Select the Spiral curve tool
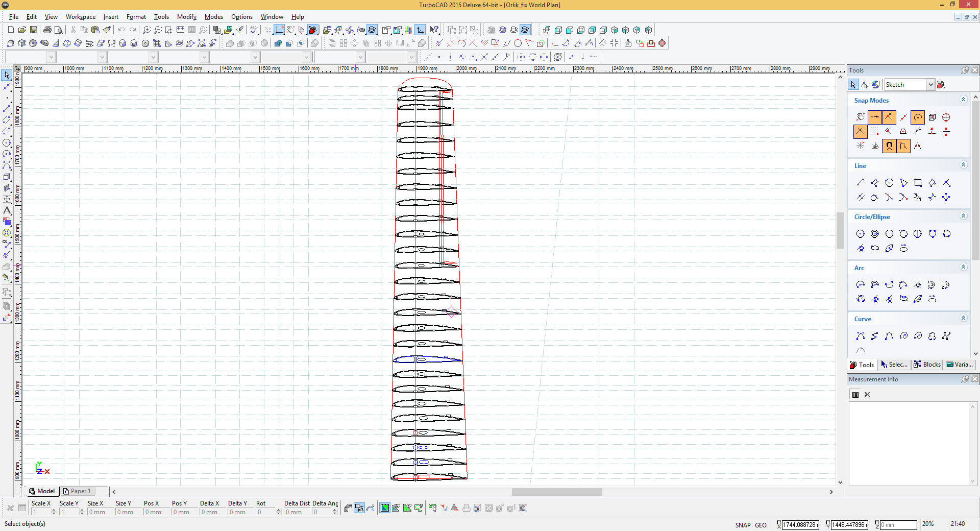980x531 pixels. click(903, 336)
